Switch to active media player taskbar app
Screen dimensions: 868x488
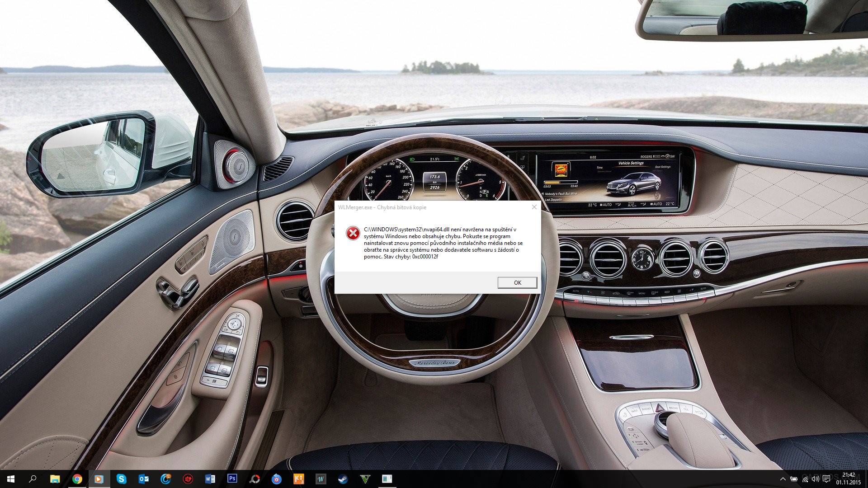(x=99, y=479)
